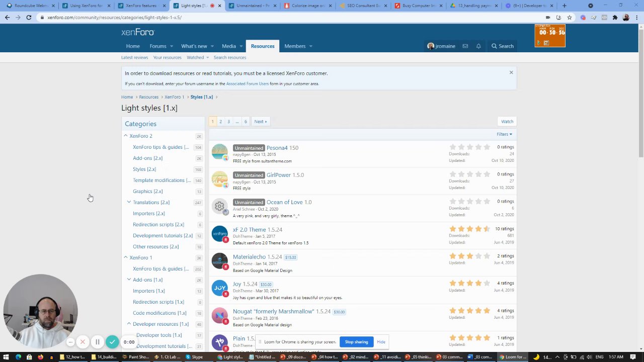Open a new browser tab
Image resolution: width=644 pixels, height=362 pixels.
(564, 6)
